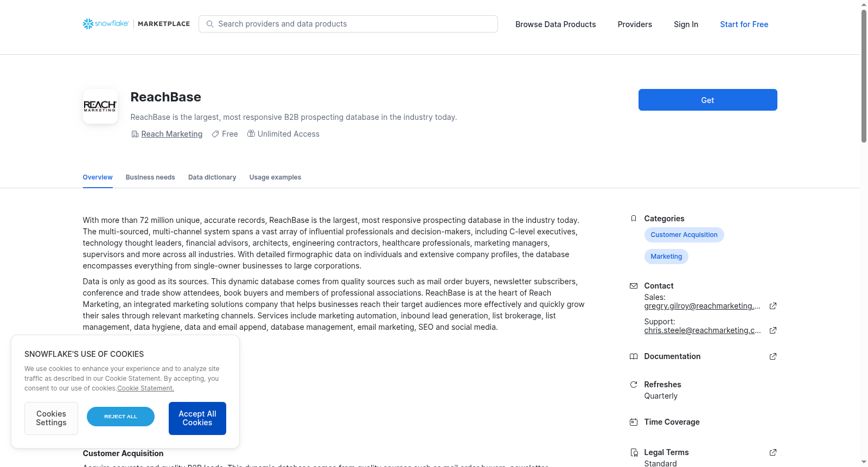
Task: Click the gregry.gilroy sales email link
Action: (x=703, y=306)
